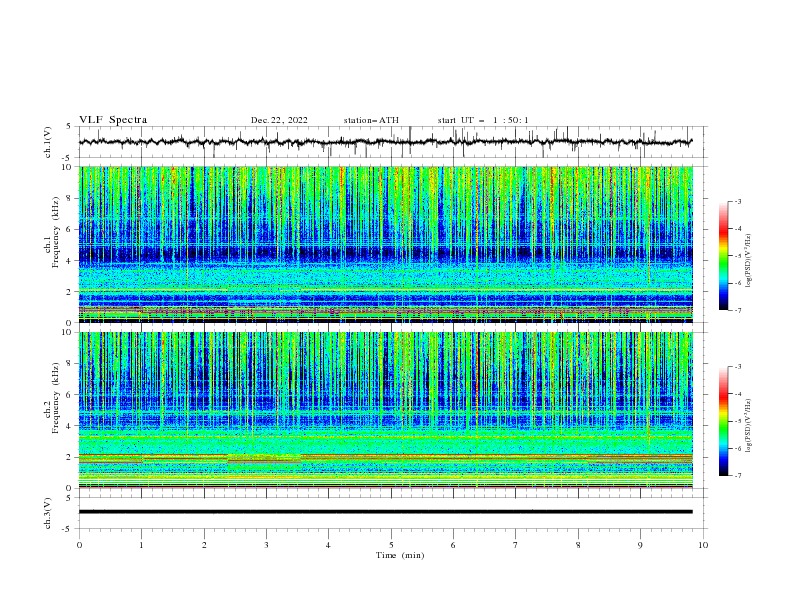Viewport: 792px width, 612px height.
Task: Click the ch.2 "Frequency (kHz)" axis label
Action: (55, 398)
